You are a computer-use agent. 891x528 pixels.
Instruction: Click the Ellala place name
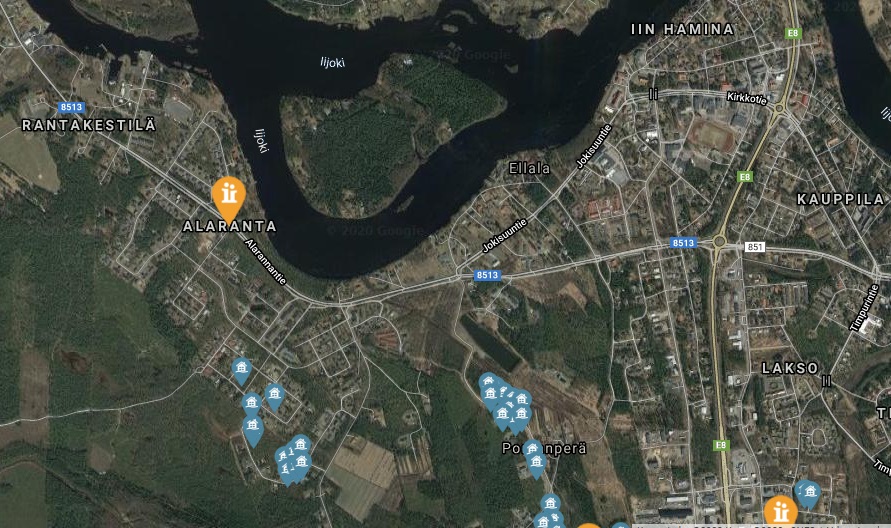coord(529,168)
